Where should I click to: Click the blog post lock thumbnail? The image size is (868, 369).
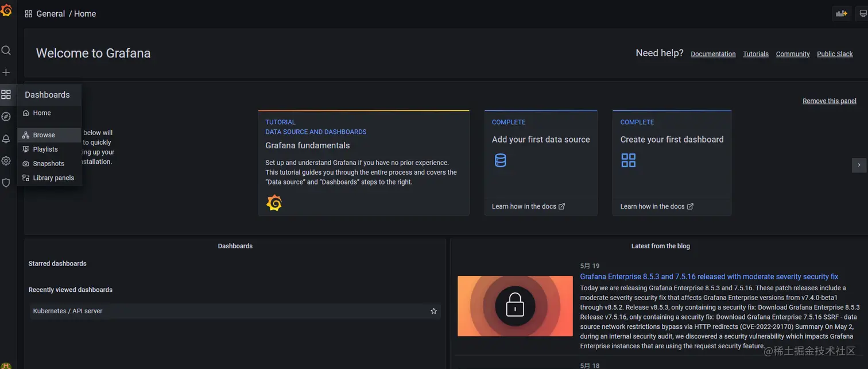click(515, 306)
